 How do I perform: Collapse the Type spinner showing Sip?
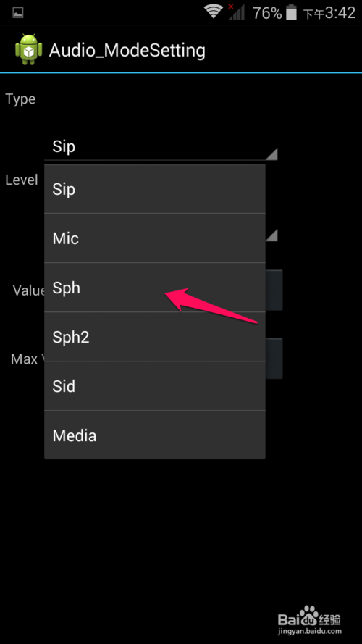click(x=161, y=146)
